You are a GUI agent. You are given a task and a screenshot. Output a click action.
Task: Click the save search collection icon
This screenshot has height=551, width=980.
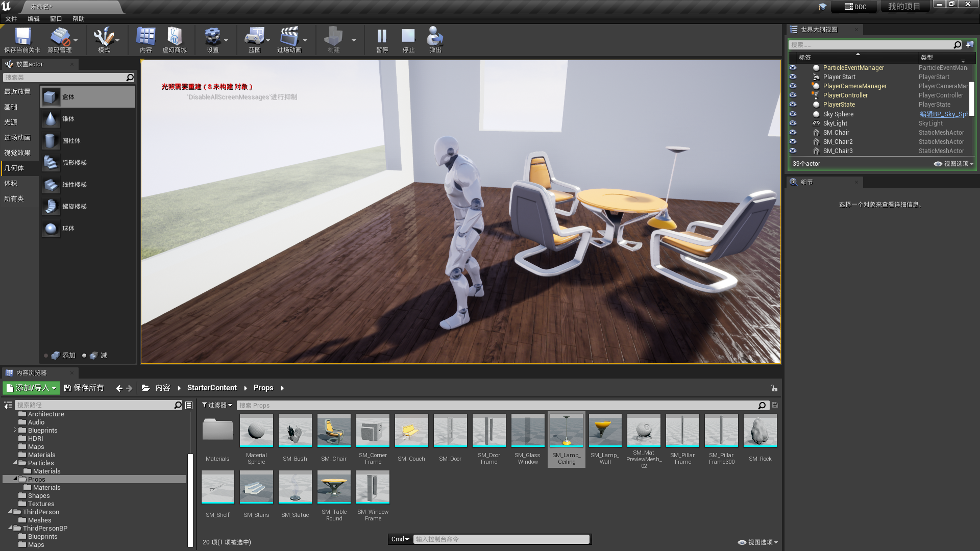pos(775,405)
